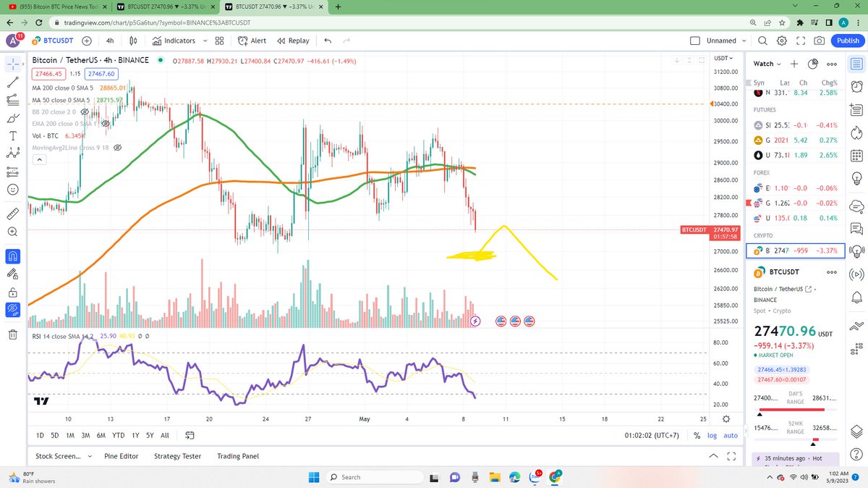Show the hidden MovingAvg2Line Cross indicator
Image resolution: width=868 pixels, height=488 pixels.
point(117,148)
